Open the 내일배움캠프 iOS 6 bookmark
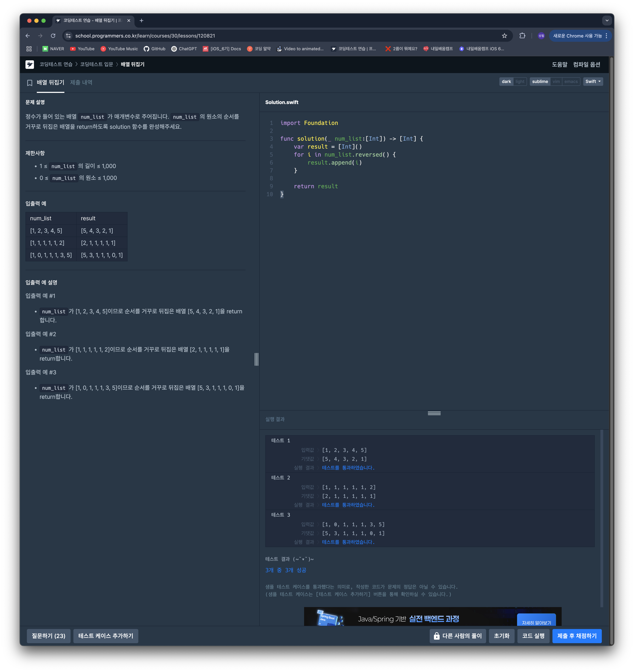The width and height of the screenshot is (634, 672). point(481,49)
